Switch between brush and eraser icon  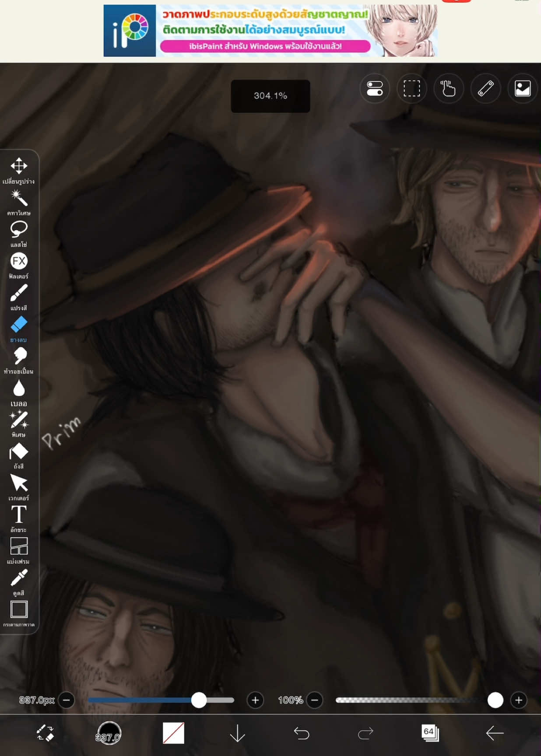(x=45, y=733)
